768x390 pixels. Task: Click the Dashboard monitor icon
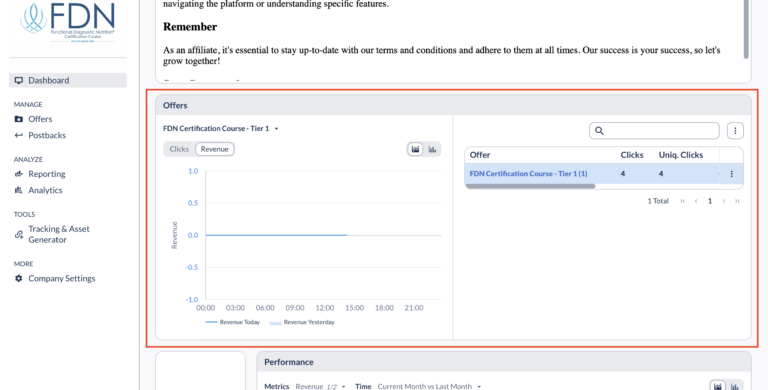pos(19,80)
